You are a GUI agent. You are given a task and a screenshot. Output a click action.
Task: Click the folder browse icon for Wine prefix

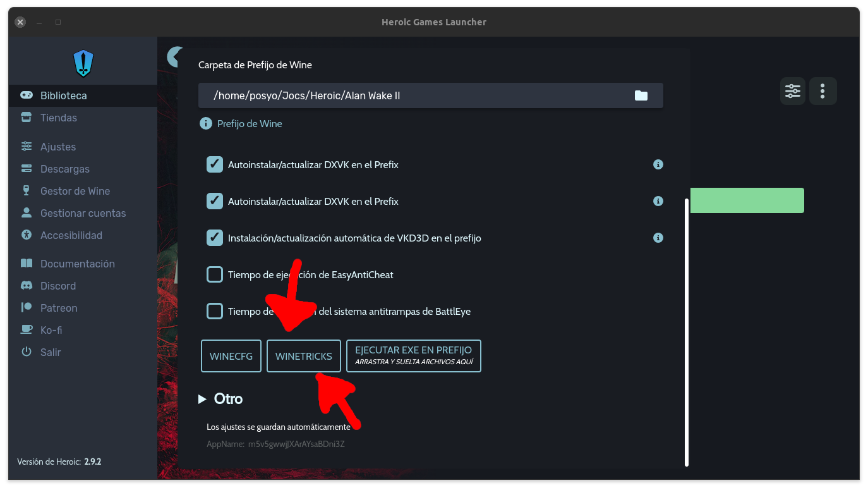coord(641,95)
